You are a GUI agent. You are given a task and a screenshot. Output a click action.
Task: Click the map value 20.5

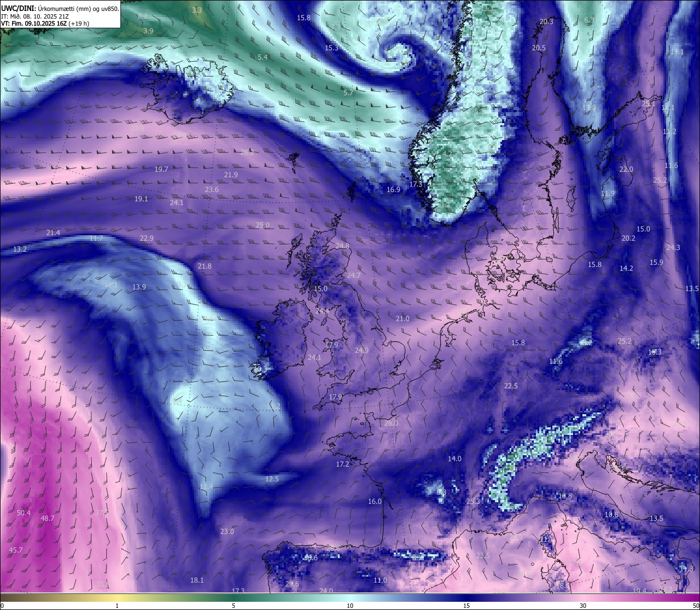[539, 48]
